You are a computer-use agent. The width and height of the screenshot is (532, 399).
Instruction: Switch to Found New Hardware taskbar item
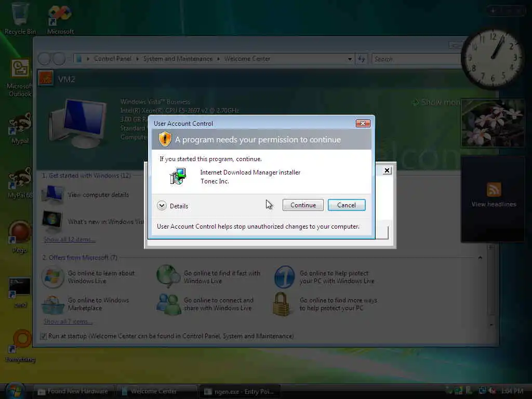pos(73,392)
